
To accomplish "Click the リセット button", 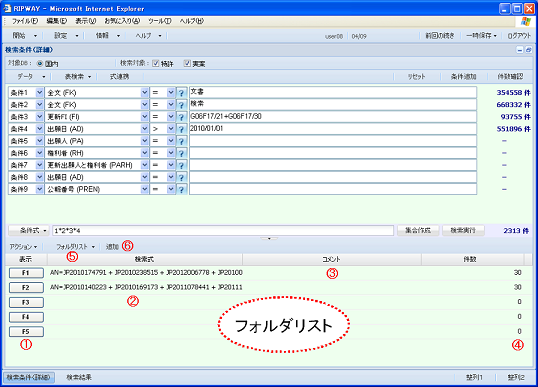I will pyautogui.click(x=416, y=77).
